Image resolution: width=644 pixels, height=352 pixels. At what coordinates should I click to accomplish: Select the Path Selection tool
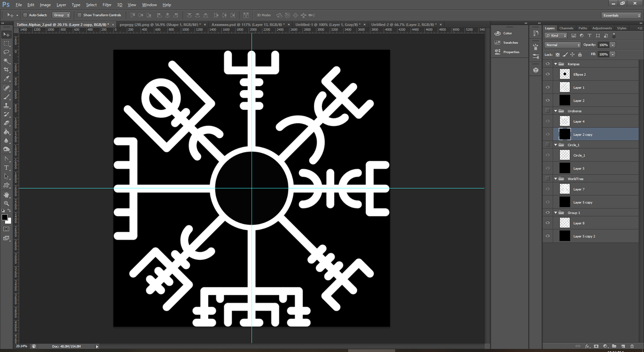point(7,177)
